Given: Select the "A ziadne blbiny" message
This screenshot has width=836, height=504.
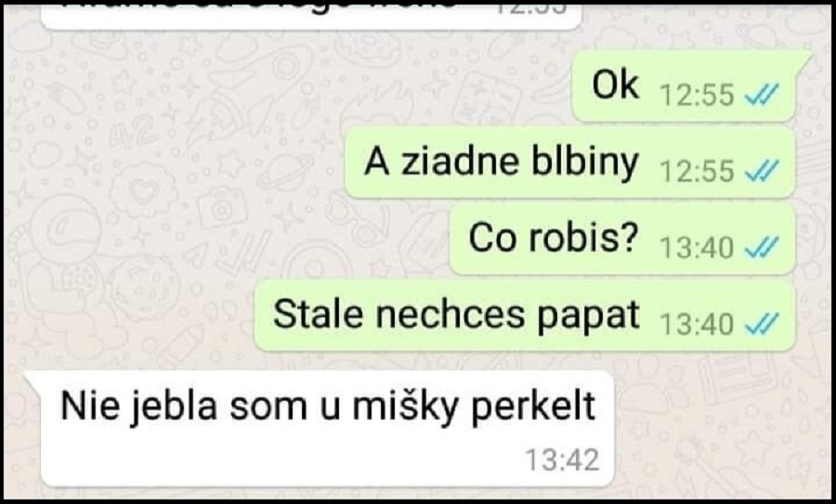Looking at the screenshot, I should coord(570,163).
